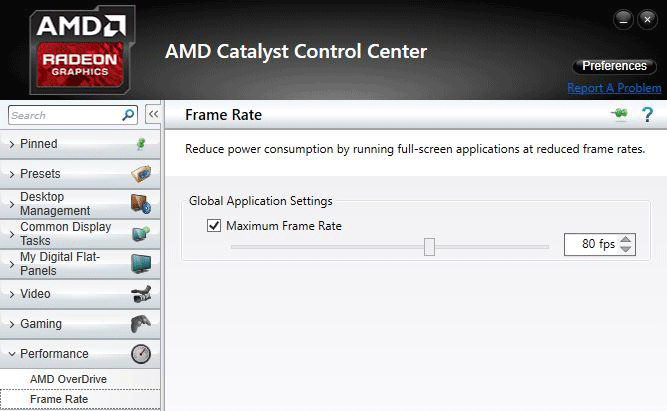Click the Maximum Frame Rate slider handle
This screenshot has width=667, height=411.
tap(429, 246)
